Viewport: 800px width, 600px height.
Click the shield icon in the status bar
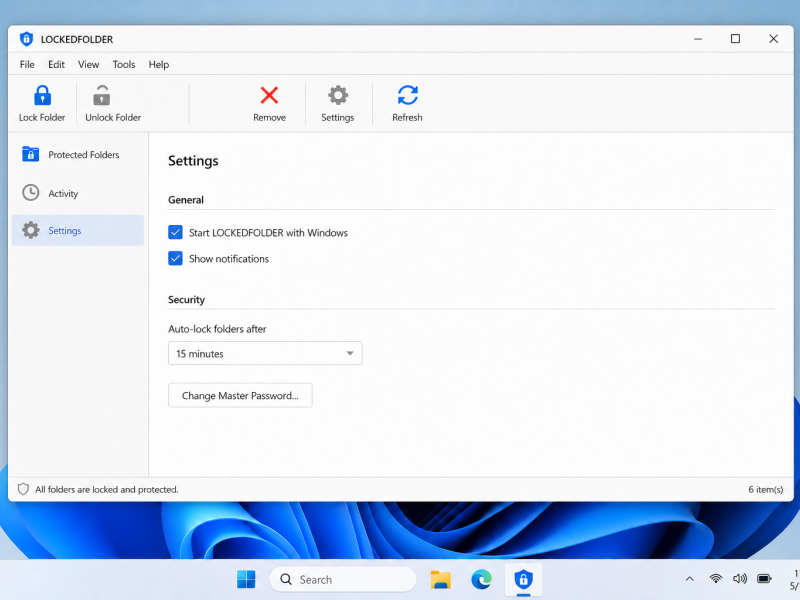pyautogui.click(x=23, y=489)
